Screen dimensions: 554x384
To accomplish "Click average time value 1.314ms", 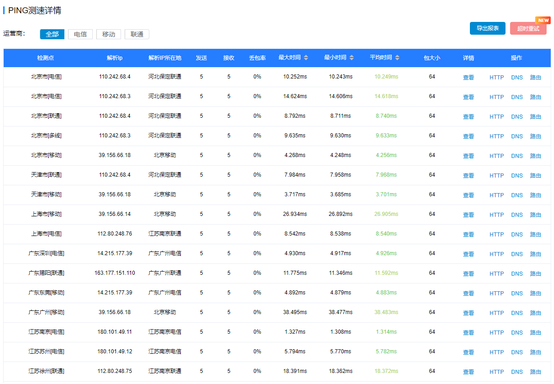I will click(386, 332).
